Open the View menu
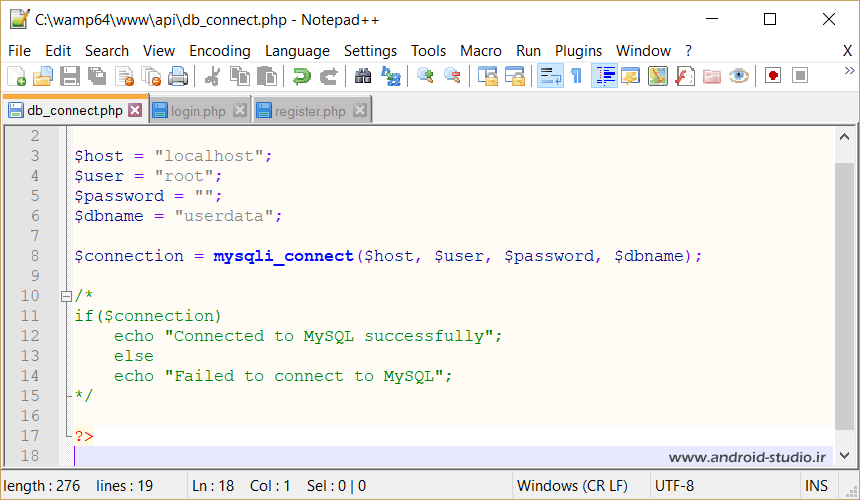860x500 pixels. [159, 51]
